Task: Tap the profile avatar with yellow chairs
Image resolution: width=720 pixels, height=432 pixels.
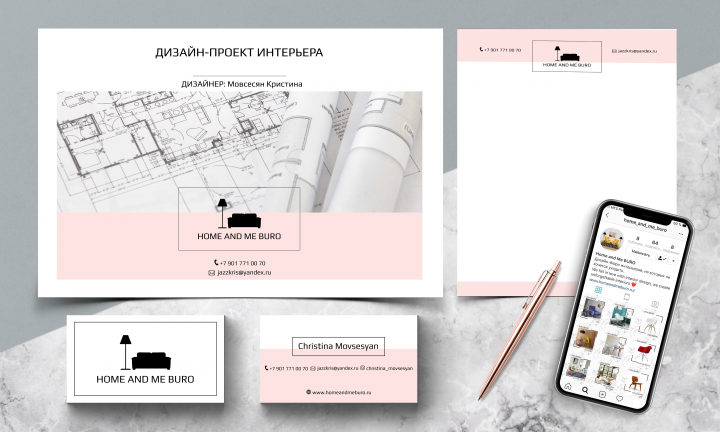Action: coord(612,239)
